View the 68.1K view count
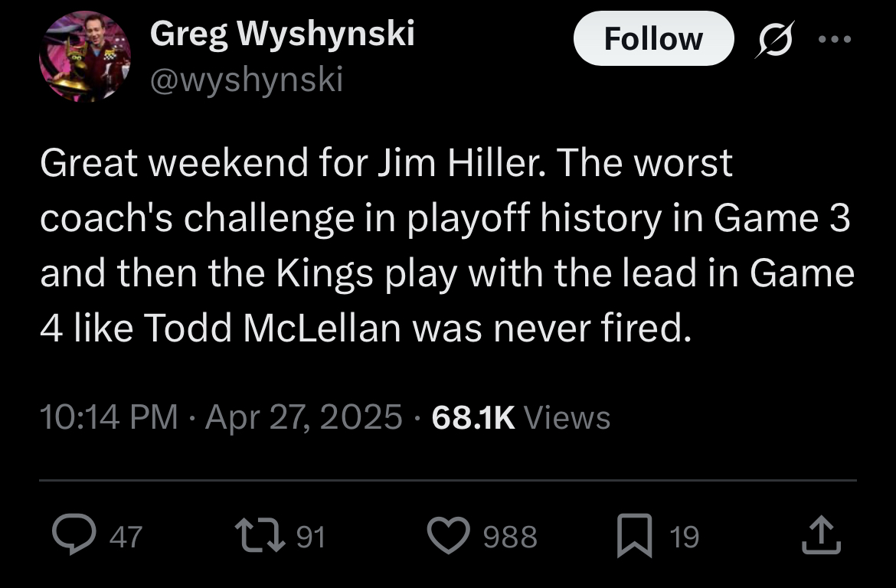The width and height of the screenshot is (896, 588). point(473,417)
